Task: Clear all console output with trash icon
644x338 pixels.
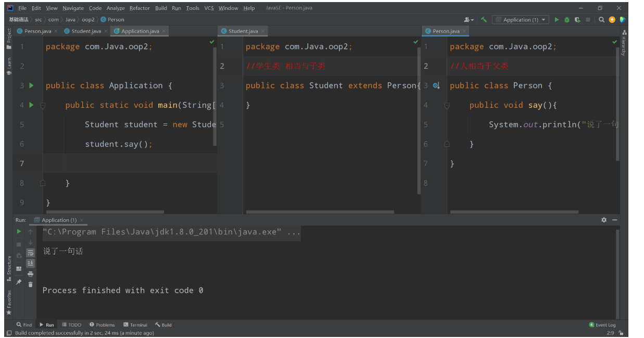Action: click(x=31, y=284)
